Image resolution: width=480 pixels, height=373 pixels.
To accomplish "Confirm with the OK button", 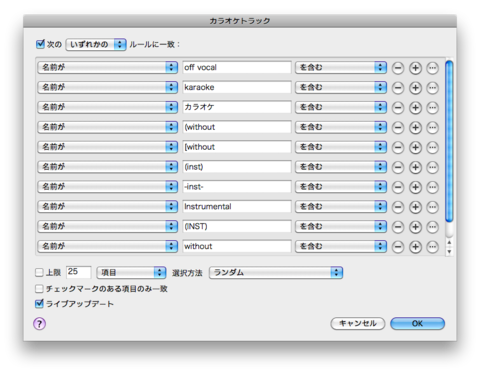I will coord(417,323).
